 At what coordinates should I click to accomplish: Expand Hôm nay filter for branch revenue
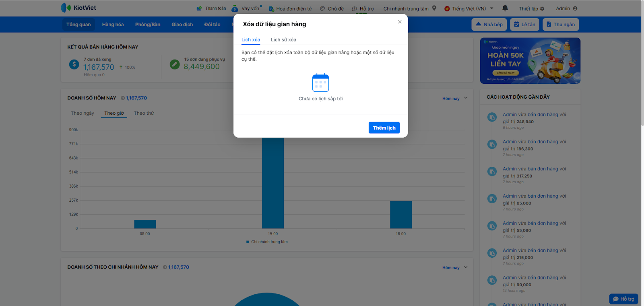click(x=455, y=267)
